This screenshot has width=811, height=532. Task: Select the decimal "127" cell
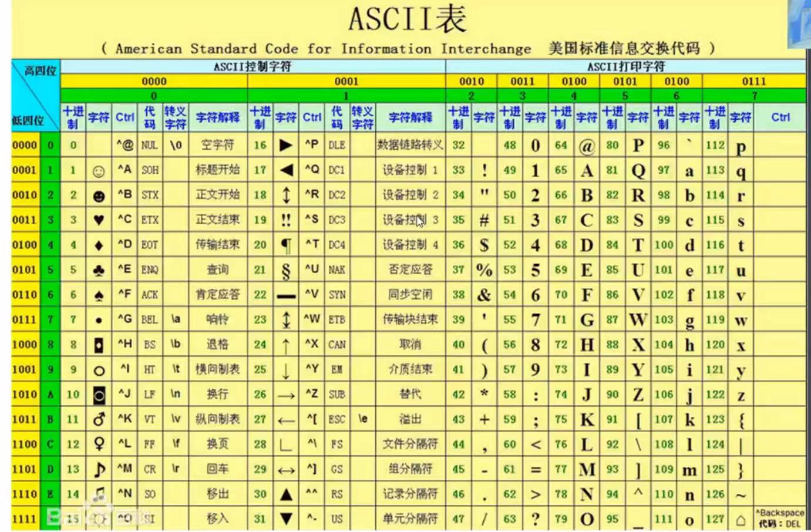tap(715, 518)
